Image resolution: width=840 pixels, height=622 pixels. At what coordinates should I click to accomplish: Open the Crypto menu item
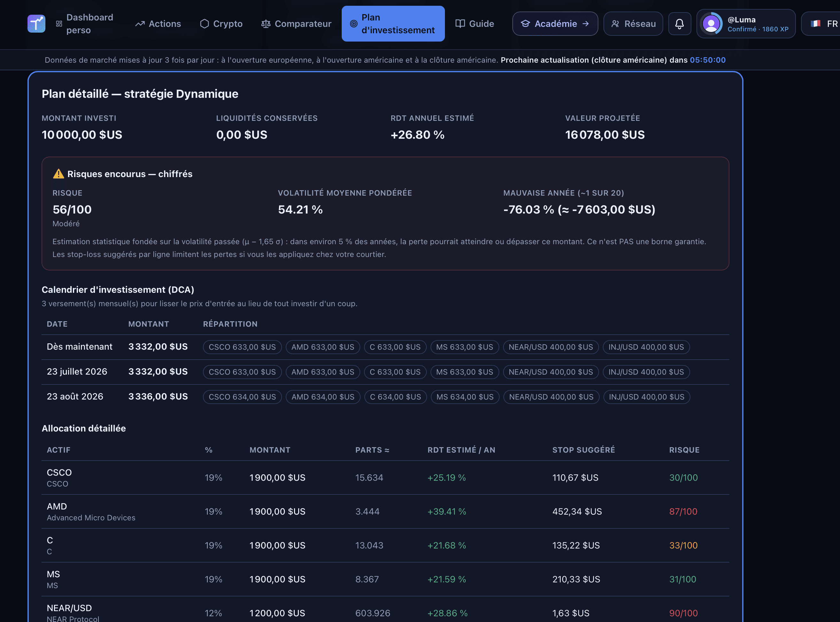[222, 24]
